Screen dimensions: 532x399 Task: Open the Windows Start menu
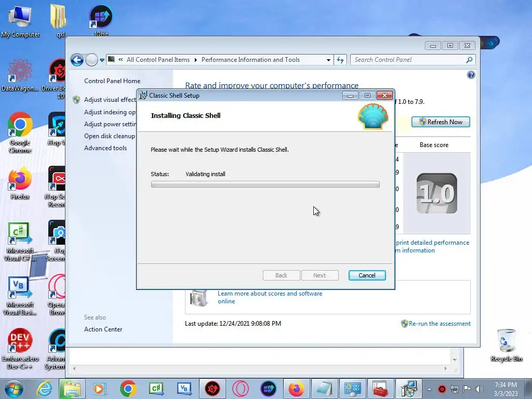(14, 389)
